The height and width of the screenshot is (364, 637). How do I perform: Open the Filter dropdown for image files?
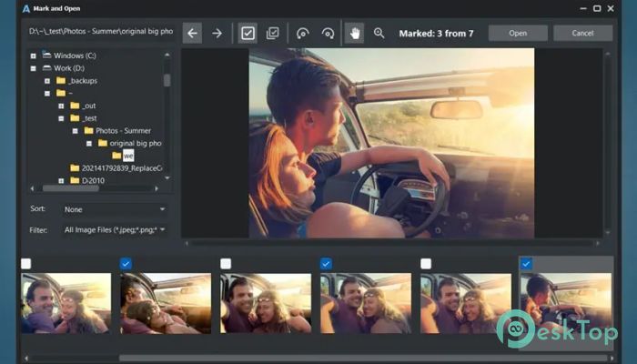point(114,230)
